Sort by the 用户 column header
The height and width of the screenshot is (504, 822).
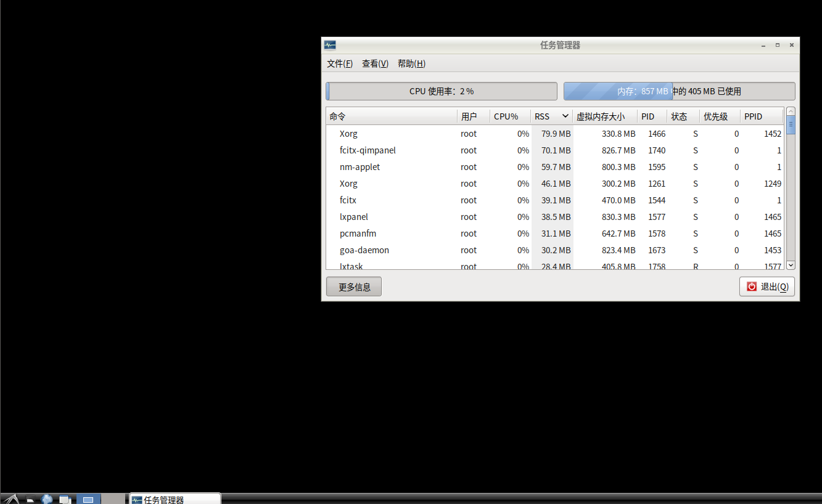pyautogui.click(x=474, y=116)
